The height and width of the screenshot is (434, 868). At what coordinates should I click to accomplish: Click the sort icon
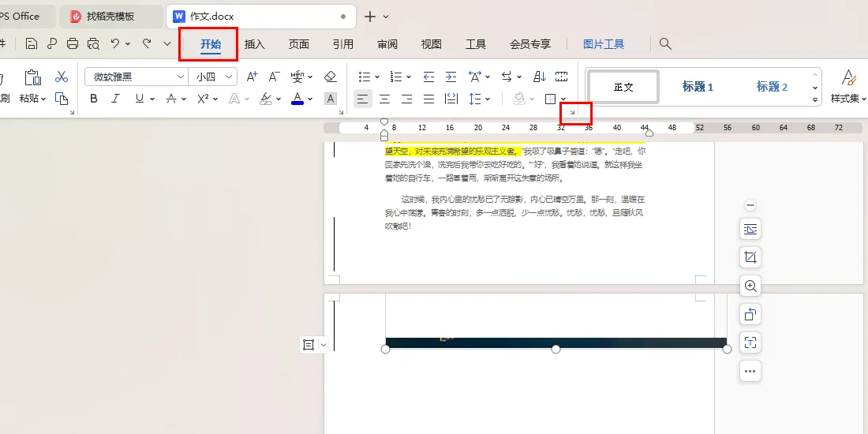[539, 77]
